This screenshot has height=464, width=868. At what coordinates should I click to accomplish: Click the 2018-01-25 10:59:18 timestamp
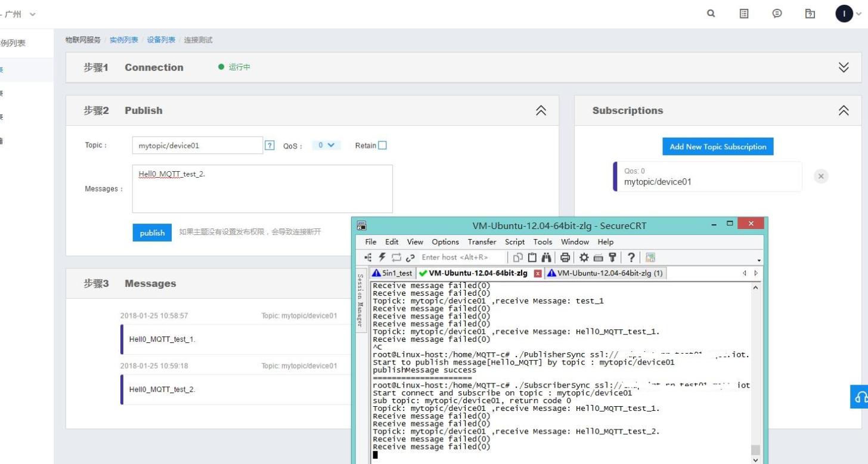[x=154, y=366]
